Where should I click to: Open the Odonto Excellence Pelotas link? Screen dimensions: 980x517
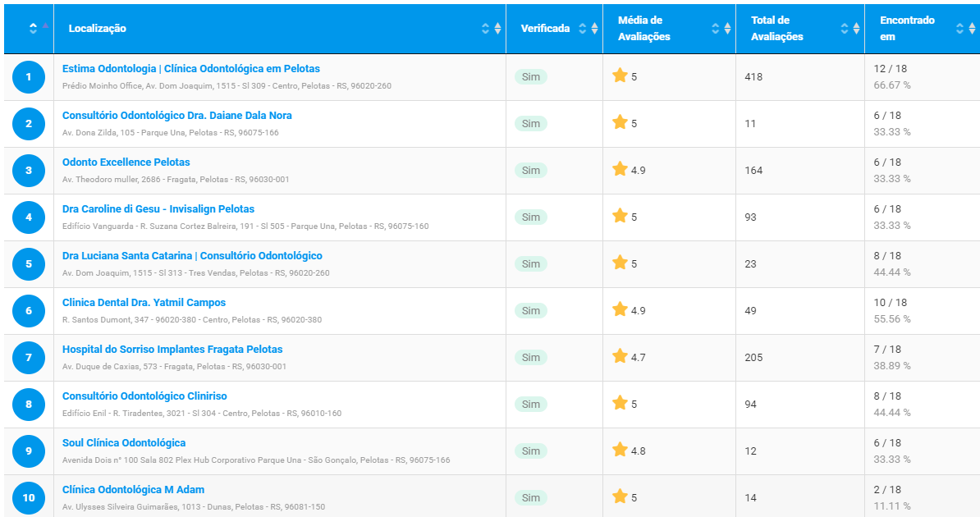[x=126, y=162]
